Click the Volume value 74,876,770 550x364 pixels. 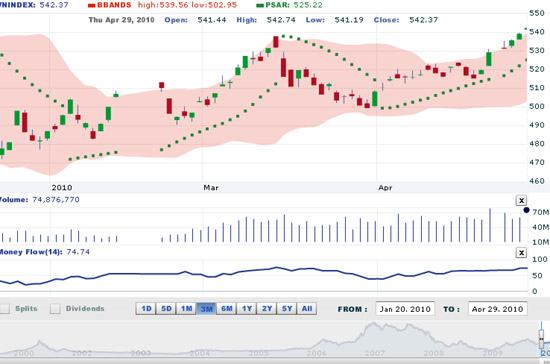coord(56,200)
